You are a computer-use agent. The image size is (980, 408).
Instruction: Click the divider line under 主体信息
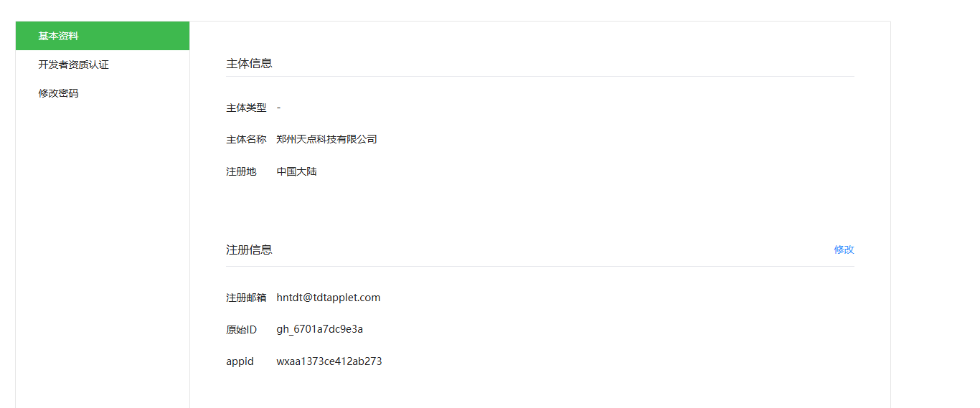[x=540, y=76]
